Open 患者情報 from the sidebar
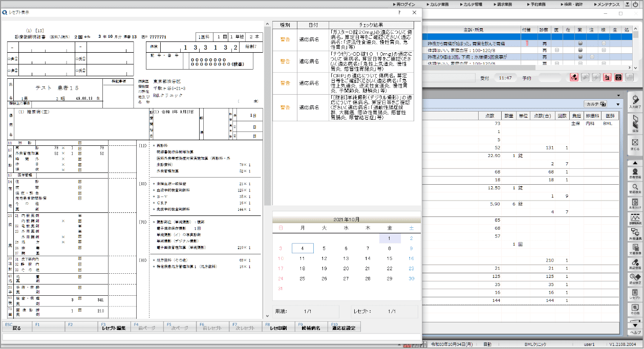The height and width of the screenshot is (349, 644). point(635,173)
